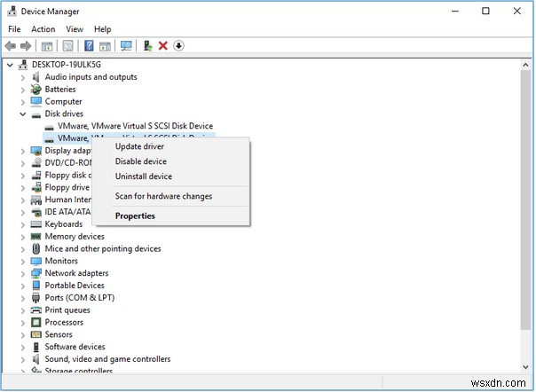Click the Monitors category icon
The height and width of the screenshot is (392, 536).
click(35, 262)
